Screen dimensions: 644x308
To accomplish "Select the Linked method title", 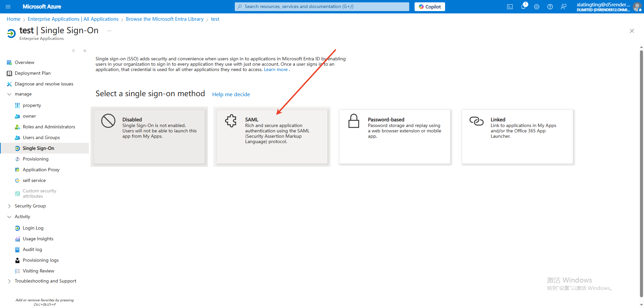I will [498, 120].
